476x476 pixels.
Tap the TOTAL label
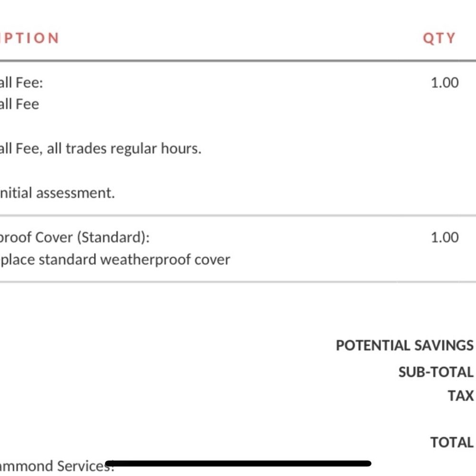pyautogui.click(x=452, y=442)
